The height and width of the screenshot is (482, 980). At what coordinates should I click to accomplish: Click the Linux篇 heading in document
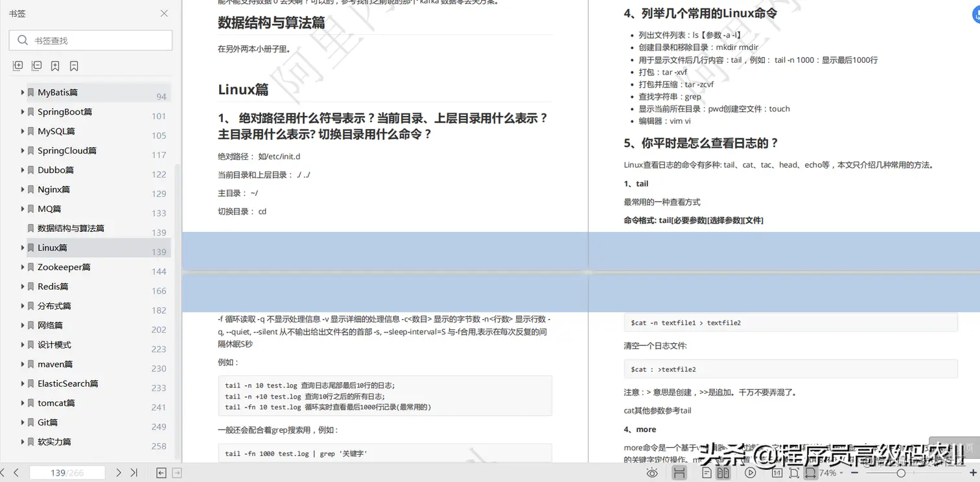[x=243, y=89]
